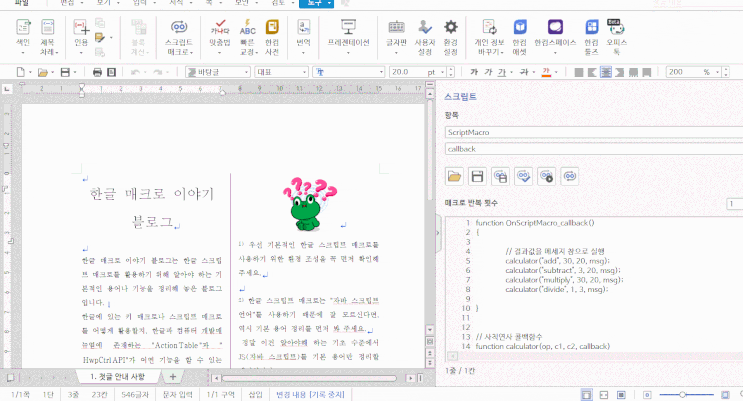Toggle bold text formatting (가)
The height and width of the screenshot is (401, 743).
point(476,72)
